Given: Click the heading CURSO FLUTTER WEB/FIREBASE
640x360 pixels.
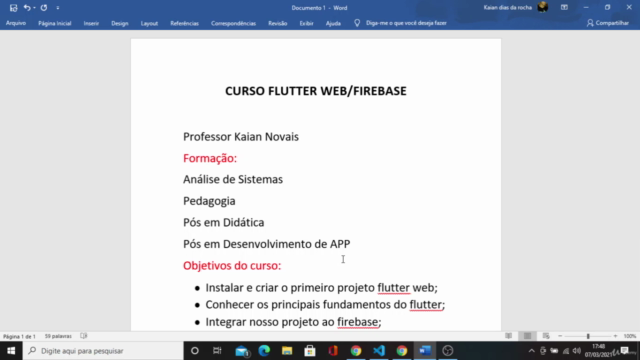Looking at the screenshot, I should tap(316, 91).
